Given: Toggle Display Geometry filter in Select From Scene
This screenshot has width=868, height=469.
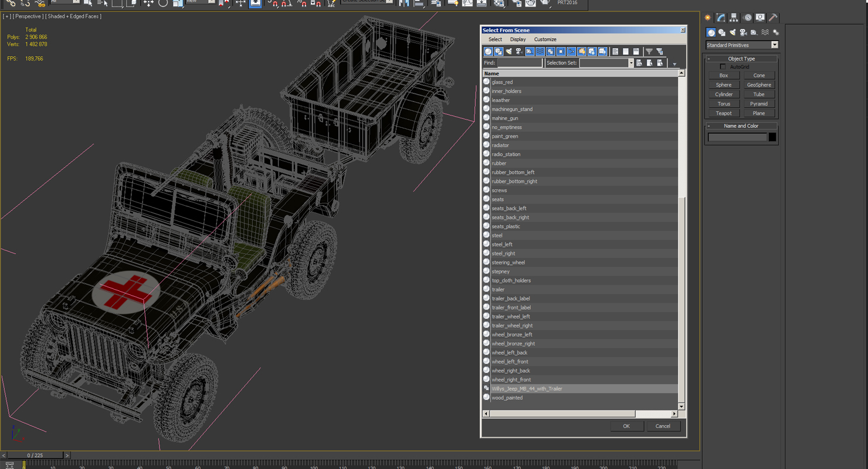Looking at the screenshot, I should coord(488,52).
